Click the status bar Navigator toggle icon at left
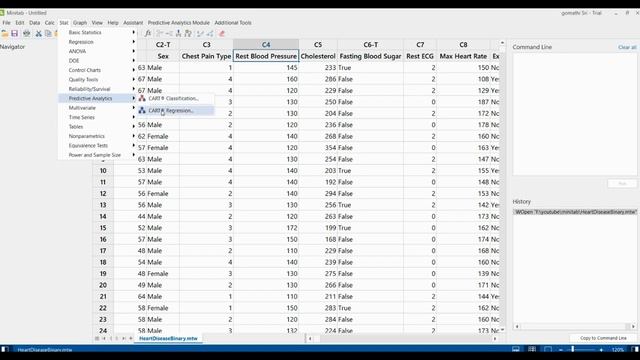 pos(4,349)
